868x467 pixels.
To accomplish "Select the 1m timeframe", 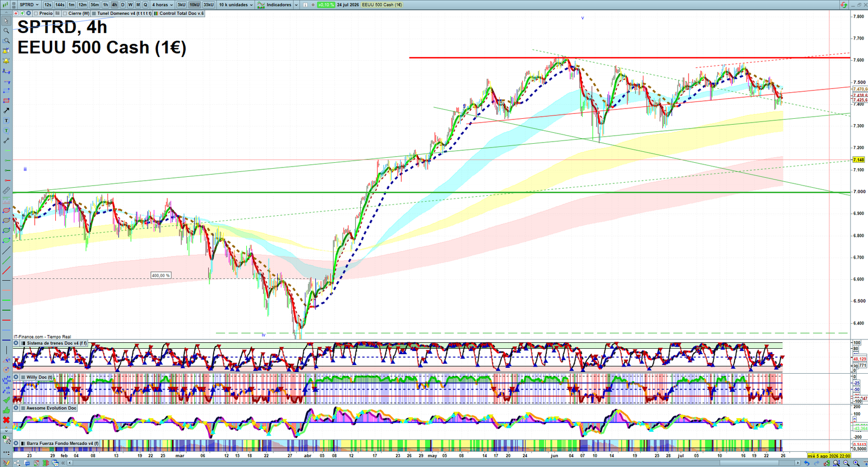I will click(x=71, y=5).
